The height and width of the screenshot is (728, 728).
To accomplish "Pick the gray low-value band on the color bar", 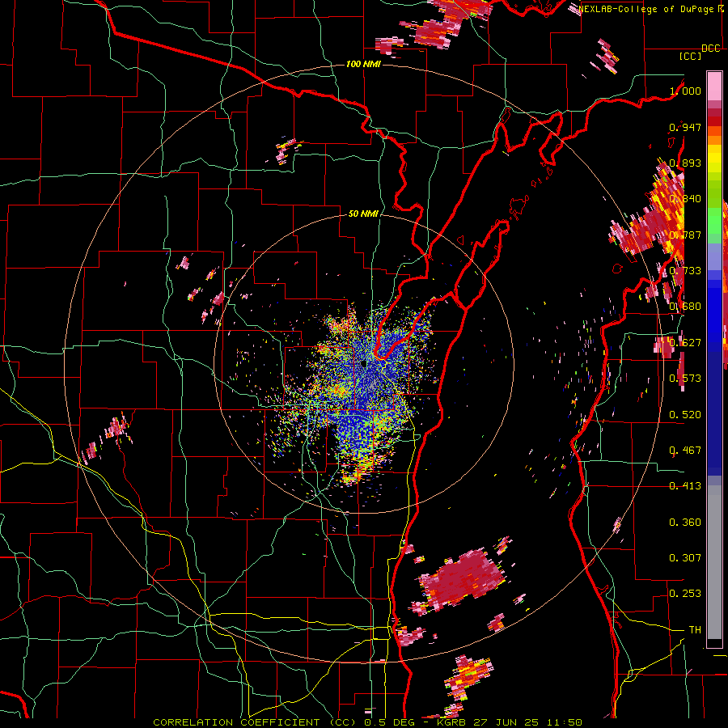I will coord(714,562).
